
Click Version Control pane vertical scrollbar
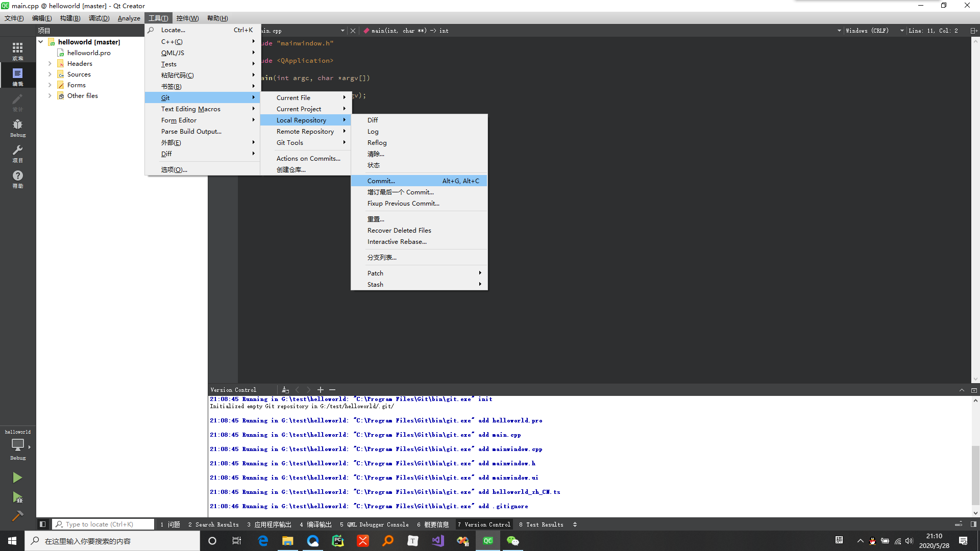[x=975, y=474]
